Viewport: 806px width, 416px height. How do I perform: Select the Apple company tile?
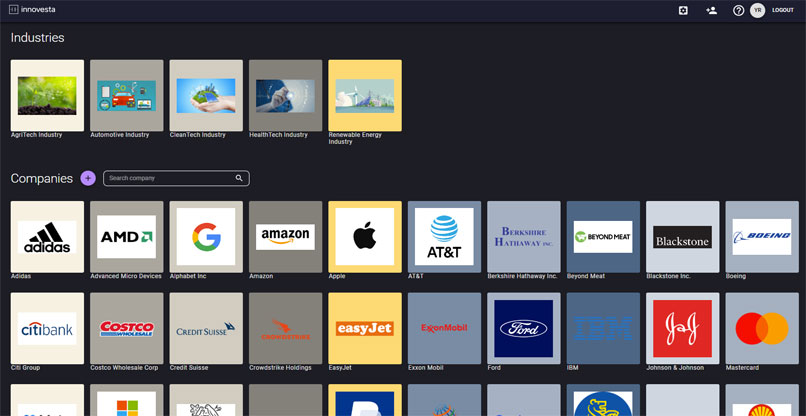click(x=365, y=237)
